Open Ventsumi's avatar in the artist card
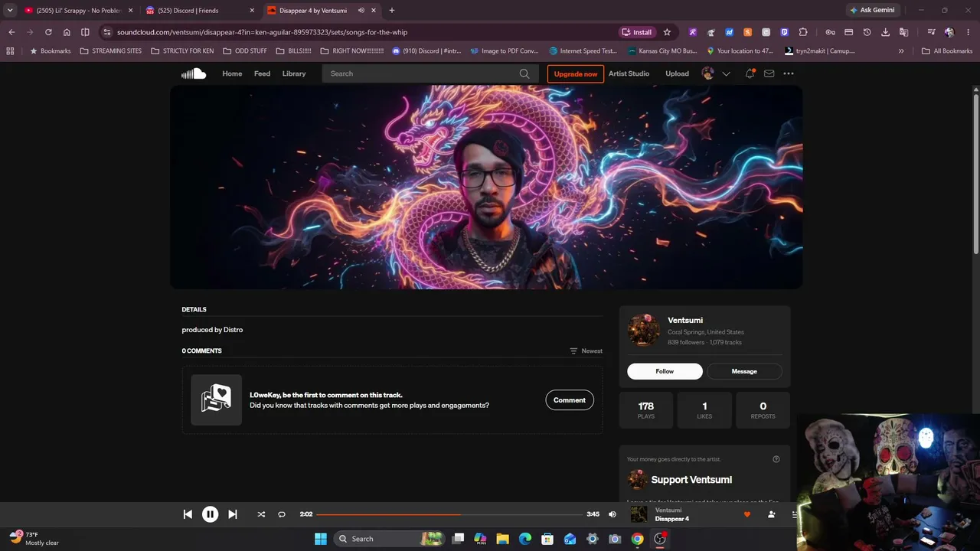This screenshot has height=551, width=980. pyautogui.click(x=644, y=330)
